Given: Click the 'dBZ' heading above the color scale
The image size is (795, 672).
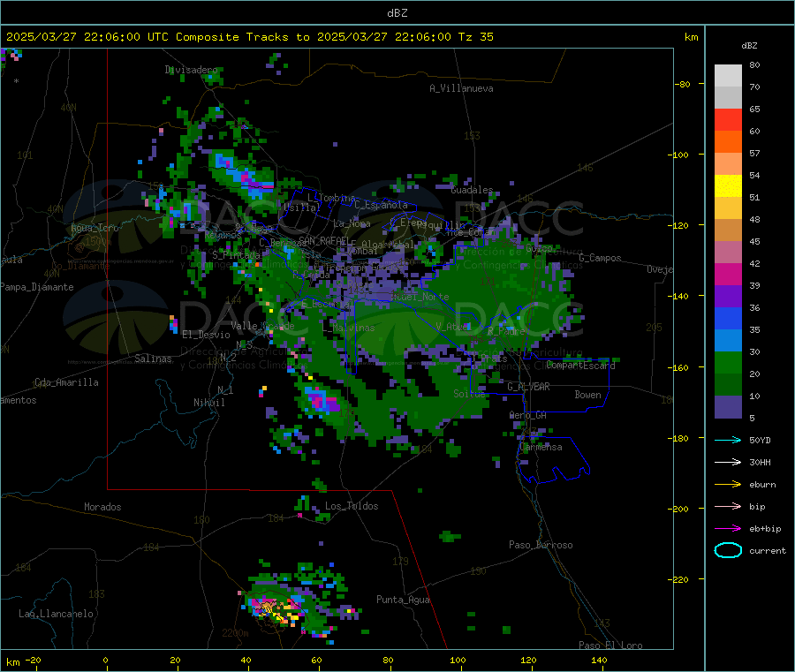Looking at the screenshot, I should pyautogui.click(x=749, y=46).
